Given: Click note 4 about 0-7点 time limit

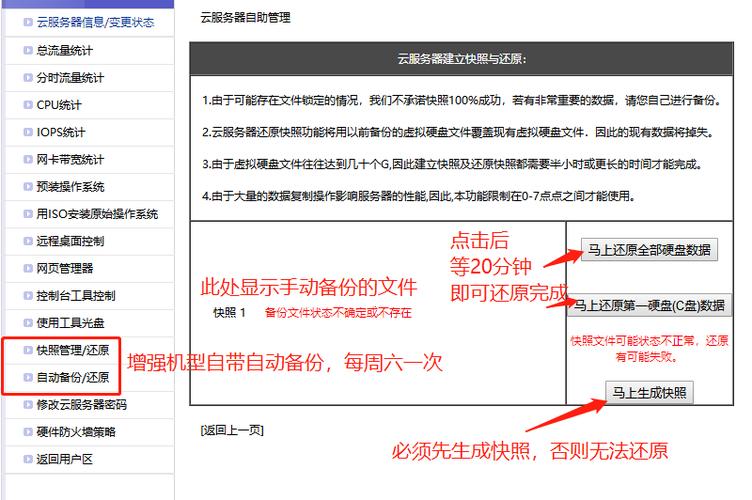Looking at the screenshot, I should [419, 196].
